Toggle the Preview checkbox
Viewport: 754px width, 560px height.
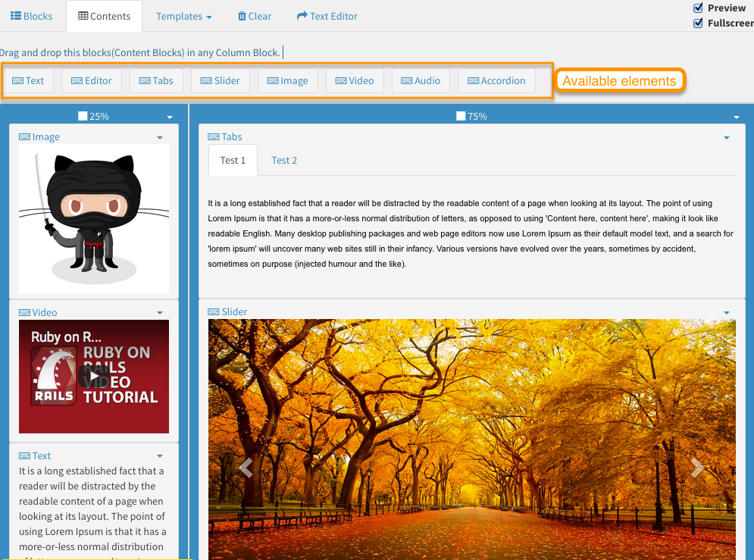(699, 8)
